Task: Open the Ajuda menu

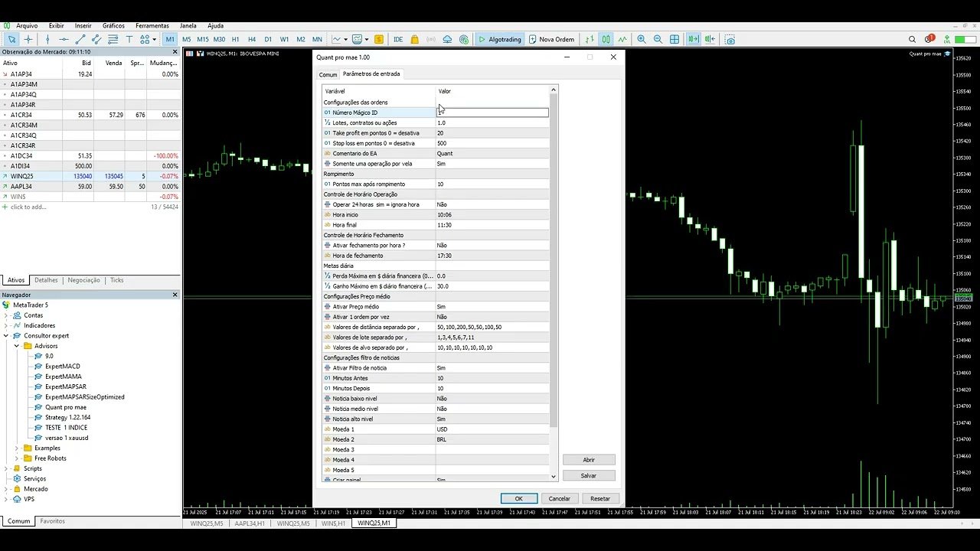Action: (x=215, y=25)
